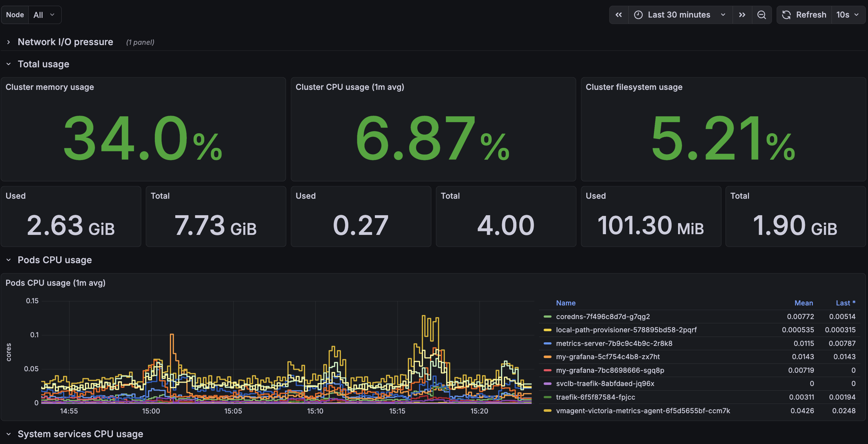Open the 10s refresh interval dropdown
The image size is (868, 444).
[848, 15]
